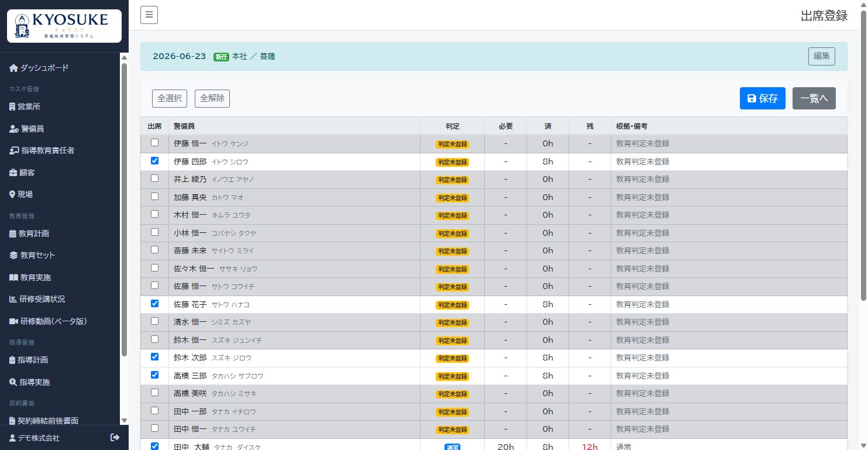Toggle attendance for 伊藤 恒一
The image size is (868, 450).
(x=154, y=142)
